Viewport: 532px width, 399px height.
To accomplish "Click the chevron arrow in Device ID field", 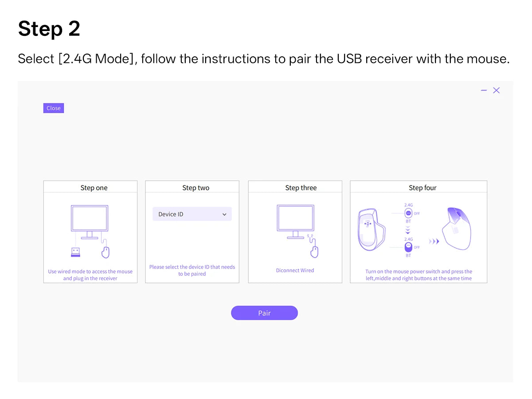I will tap(224, 215).
